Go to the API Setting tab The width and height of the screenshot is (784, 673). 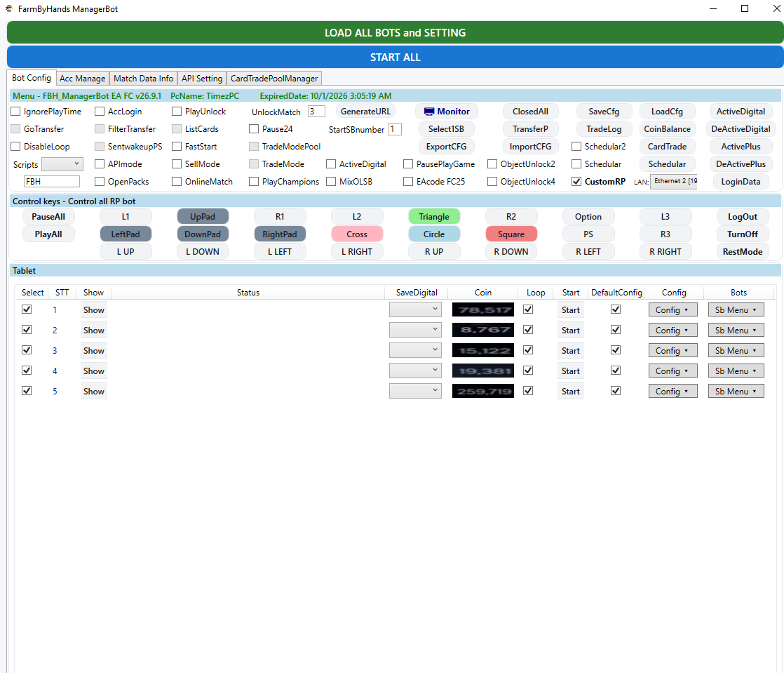202,79
